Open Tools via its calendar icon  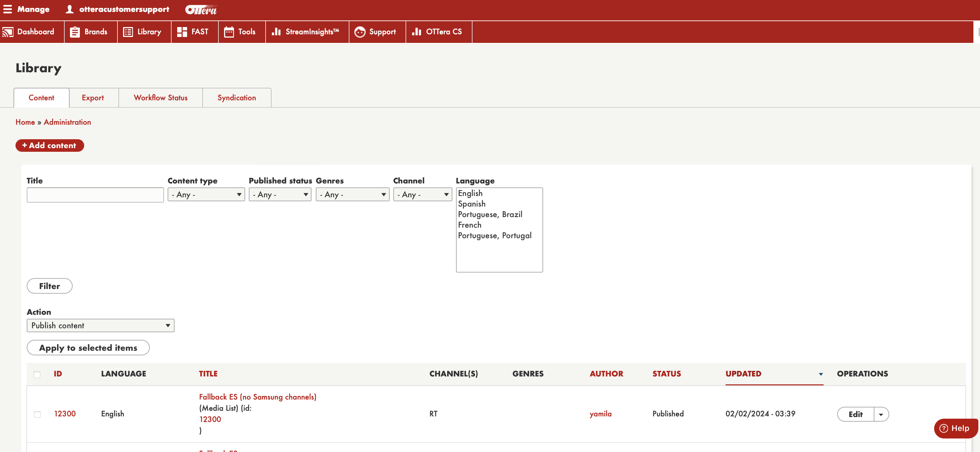click(x=229, y=32)
